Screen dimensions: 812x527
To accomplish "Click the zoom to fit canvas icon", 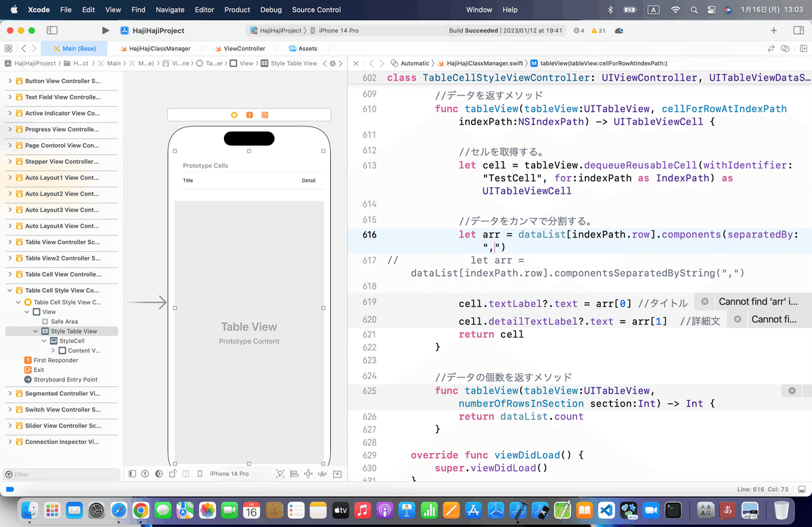I will pos(280,474).
